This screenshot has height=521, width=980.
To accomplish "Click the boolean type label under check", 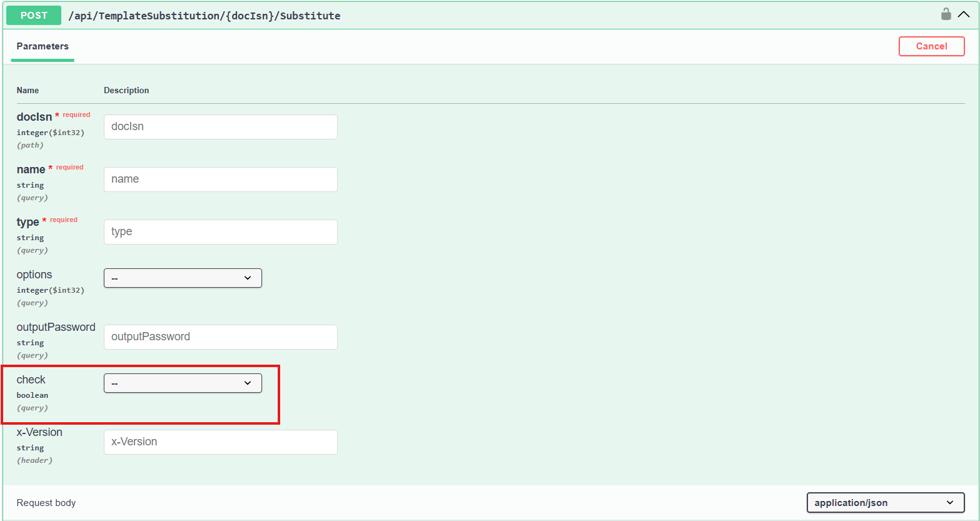I will click(32, 395).
